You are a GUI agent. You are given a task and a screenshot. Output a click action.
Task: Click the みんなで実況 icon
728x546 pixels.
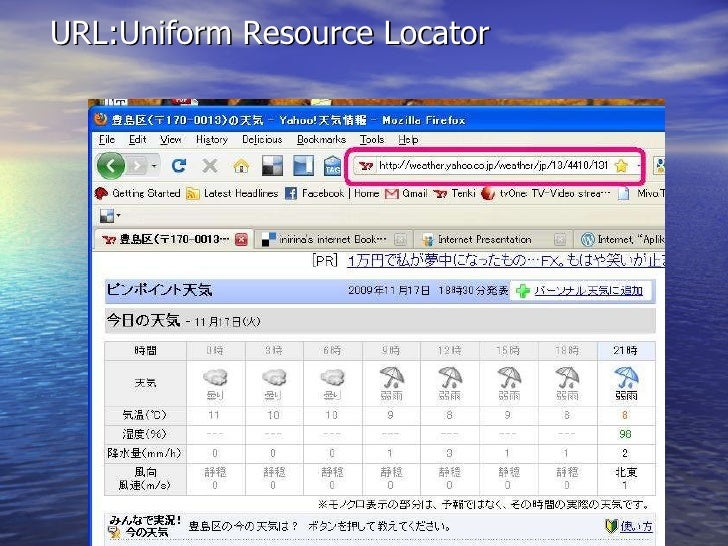115,532
